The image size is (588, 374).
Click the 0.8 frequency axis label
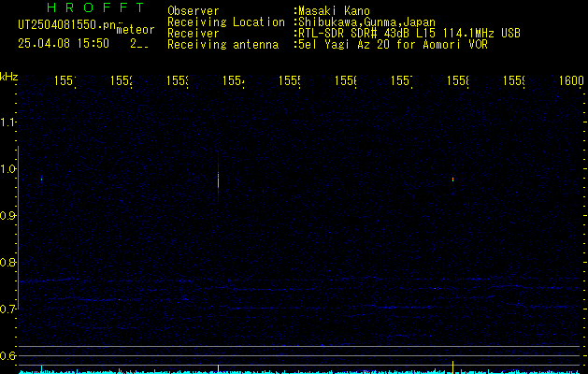(7, 262)
